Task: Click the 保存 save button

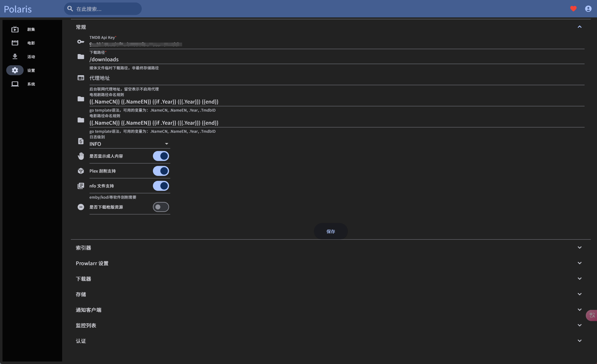Action: (331, 231)
